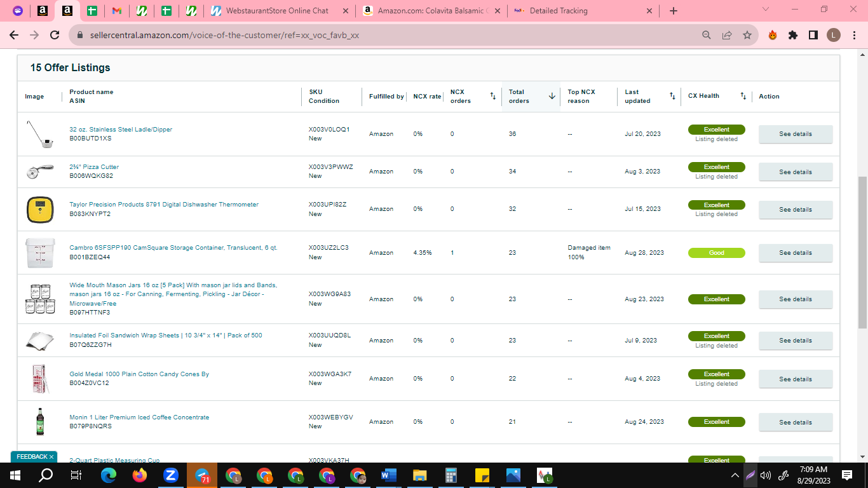868x488 pixels.
Task: Open Microsoft Word from the taskbar
Action: [389, 475]
